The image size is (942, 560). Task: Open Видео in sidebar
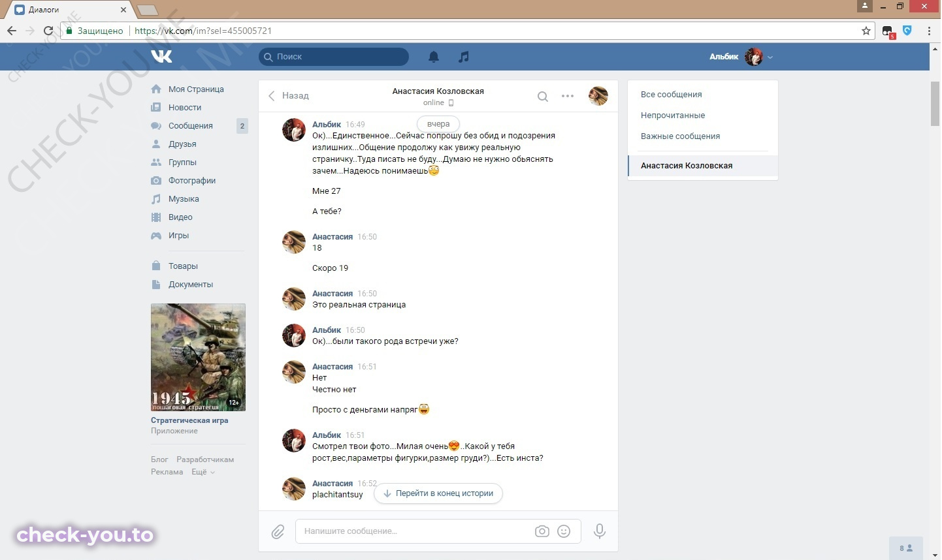click(x=180, y=217)
